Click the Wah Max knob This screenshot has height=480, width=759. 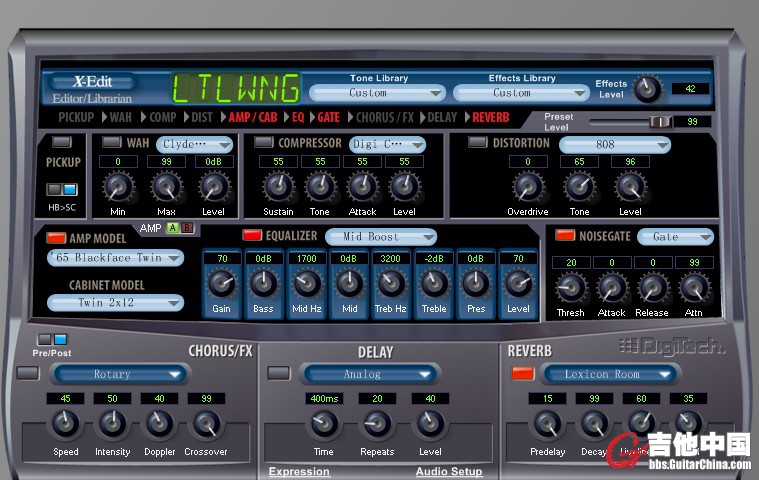point(167,186)
